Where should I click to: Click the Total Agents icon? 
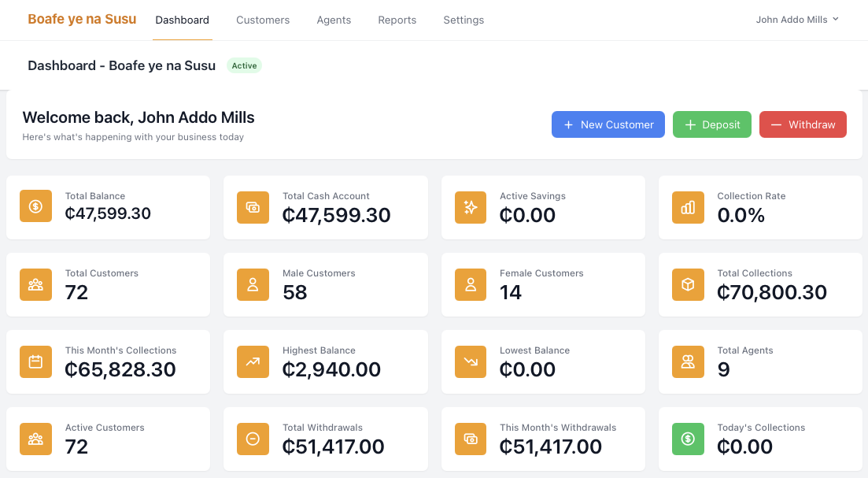[688, 361]
